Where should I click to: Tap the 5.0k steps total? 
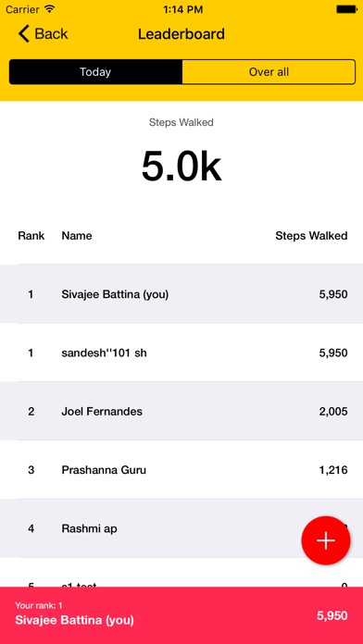click(x=181, y=167)
